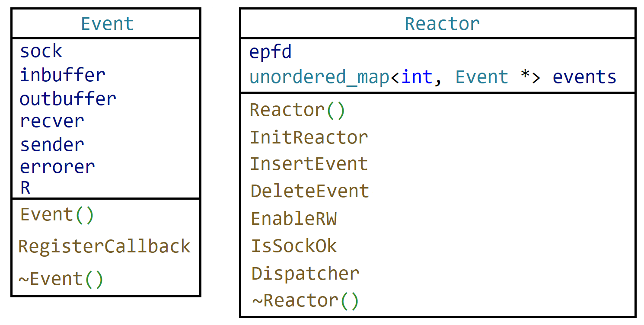The height and width of the screenshot is (325, 644).
Task: Click the unordered_map type name
Action: point(320,78)
